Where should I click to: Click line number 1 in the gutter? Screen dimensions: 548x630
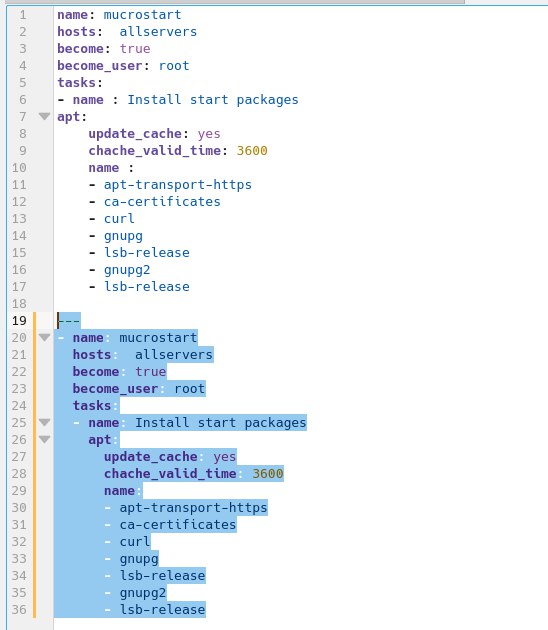coord(23,15)
